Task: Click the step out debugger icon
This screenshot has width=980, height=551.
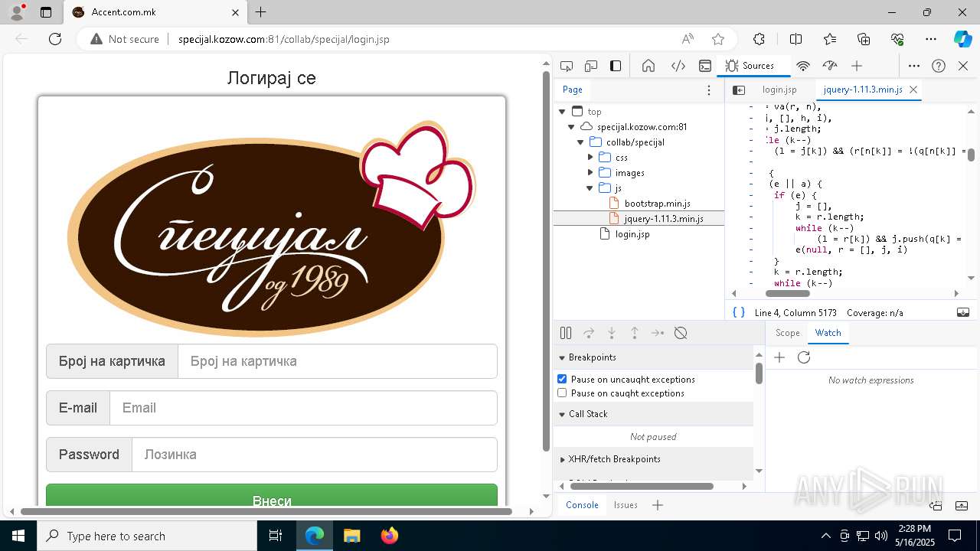Action: tap(635, 333)
